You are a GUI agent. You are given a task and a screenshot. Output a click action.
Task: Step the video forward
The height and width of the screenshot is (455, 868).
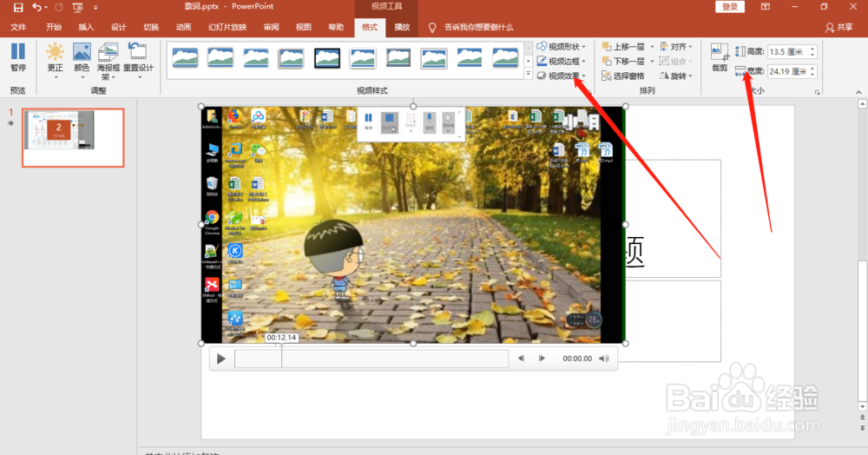click(x=542, y=359)
